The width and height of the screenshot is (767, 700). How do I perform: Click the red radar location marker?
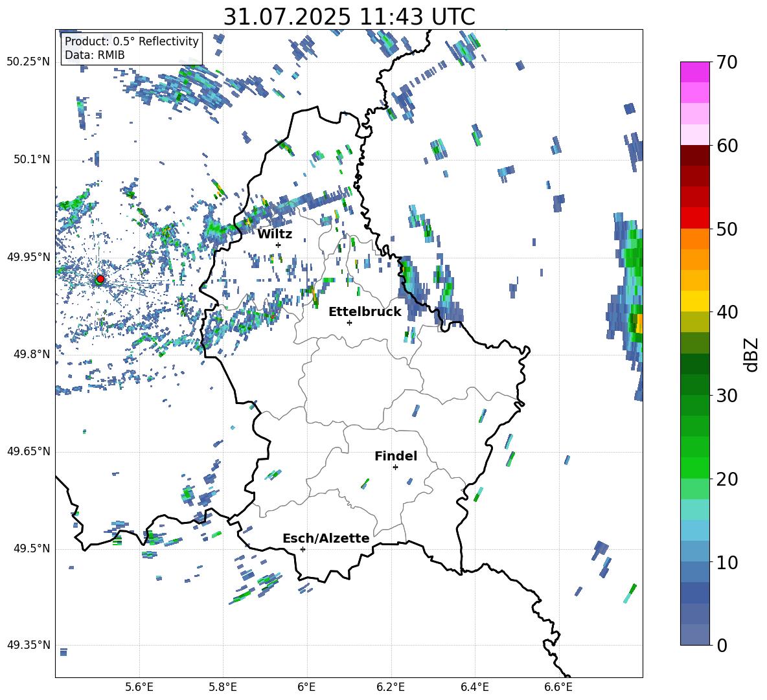(100, 279)
